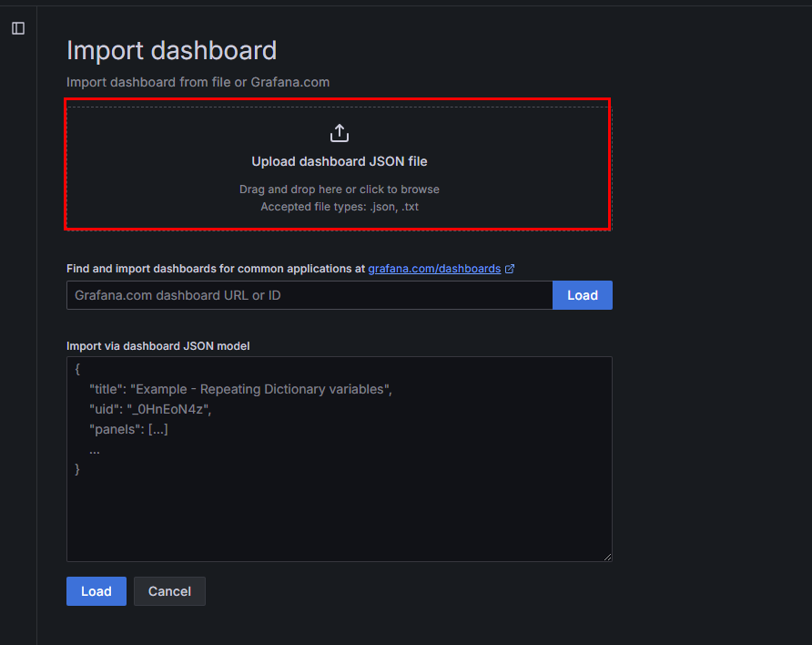Click the "title" placeholder line in JSON box
This screenshot has height=645, width=812.
coord(241,390)
